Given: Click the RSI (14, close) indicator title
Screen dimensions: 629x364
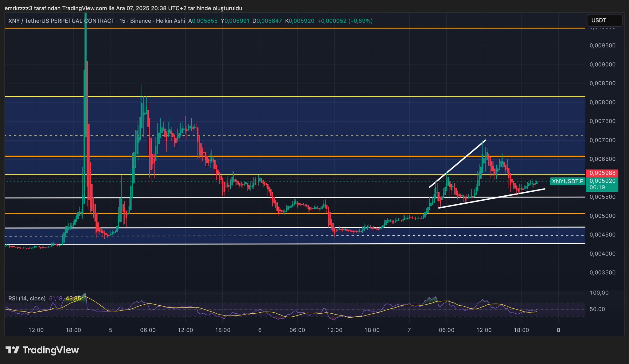Looking at the screenshot, I should (27, 298).
